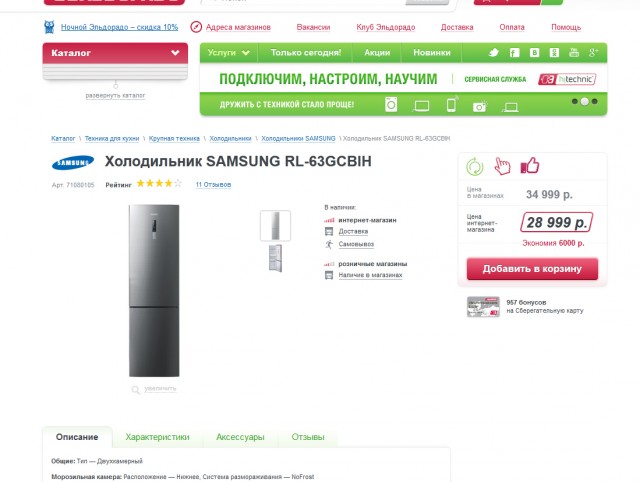The image size is (640, 482).
Task: Open the YouTube channel icon
Action: pos(574,53)
